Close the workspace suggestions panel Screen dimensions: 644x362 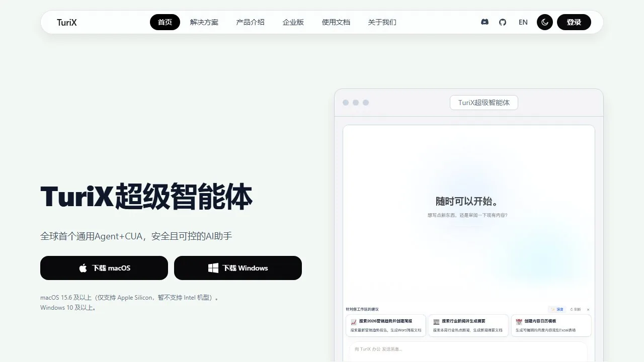[588, 310]
